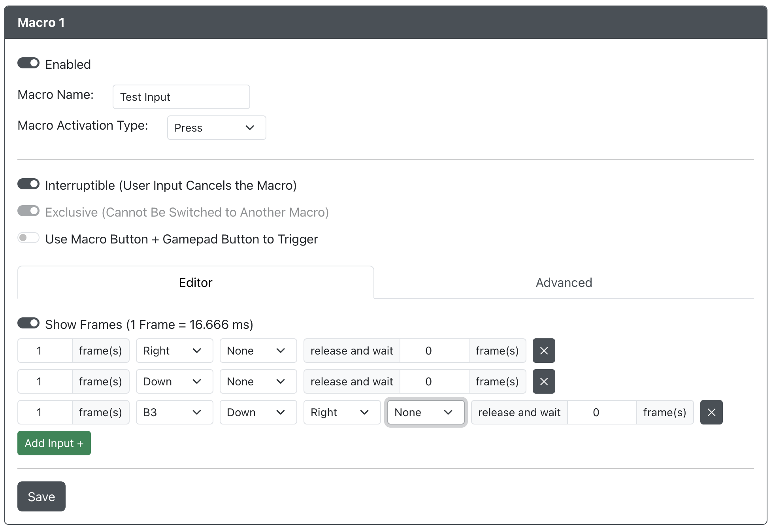Image resolution: width=773 pixels, height=532 pixels.
Task: Save the macro settings
Action: [41, 496]
